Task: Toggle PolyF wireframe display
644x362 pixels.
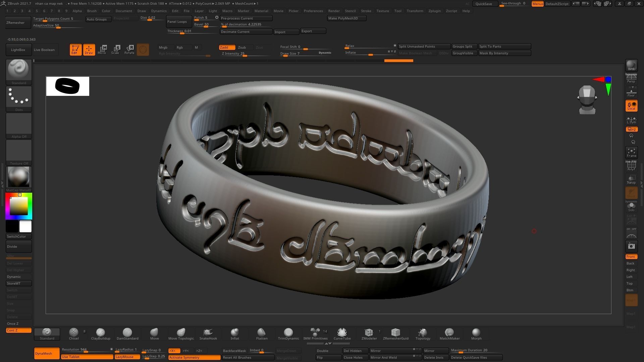Action: click(631, 166)
